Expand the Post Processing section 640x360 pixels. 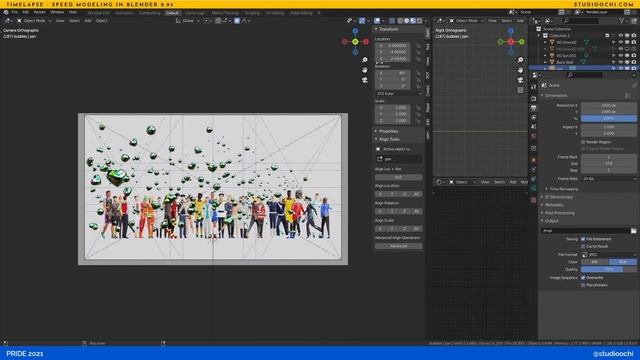coord(558,213)
